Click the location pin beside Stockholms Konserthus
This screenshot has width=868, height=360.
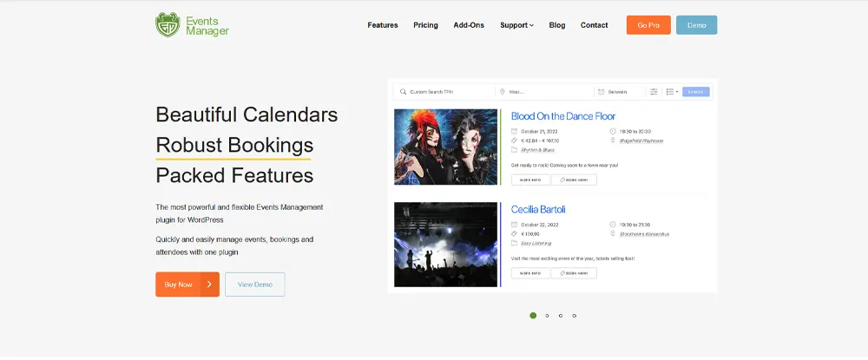pyautogui.click(x=613, y=234)
